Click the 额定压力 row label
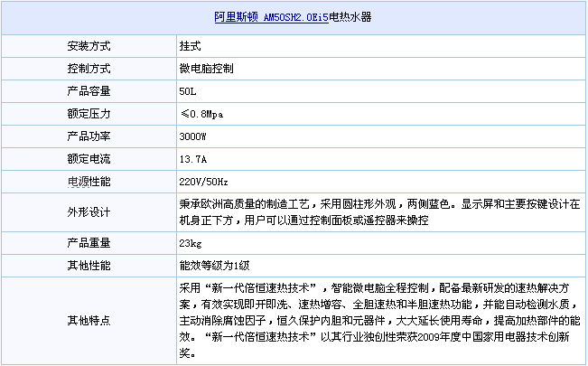The height and width of the screenshot is (366, 588). 89,114
